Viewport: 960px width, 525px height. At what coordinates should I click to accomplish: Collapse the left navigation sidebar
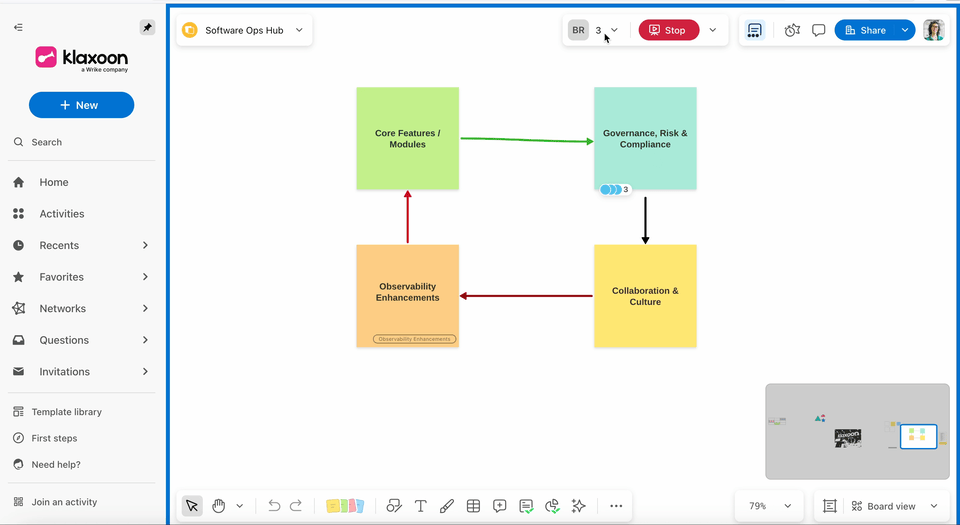[18, 27]
